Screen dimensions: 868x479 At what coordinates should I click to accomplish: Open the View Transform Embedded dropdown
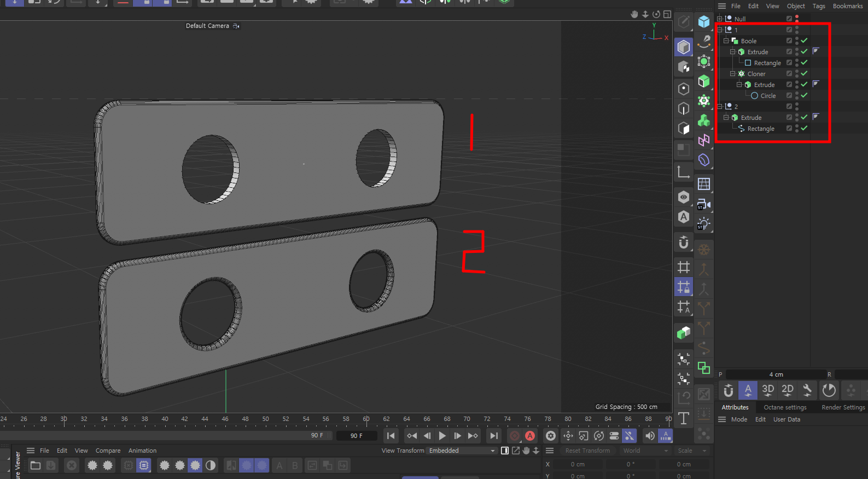pyautogui.click(x=462, y=451)
